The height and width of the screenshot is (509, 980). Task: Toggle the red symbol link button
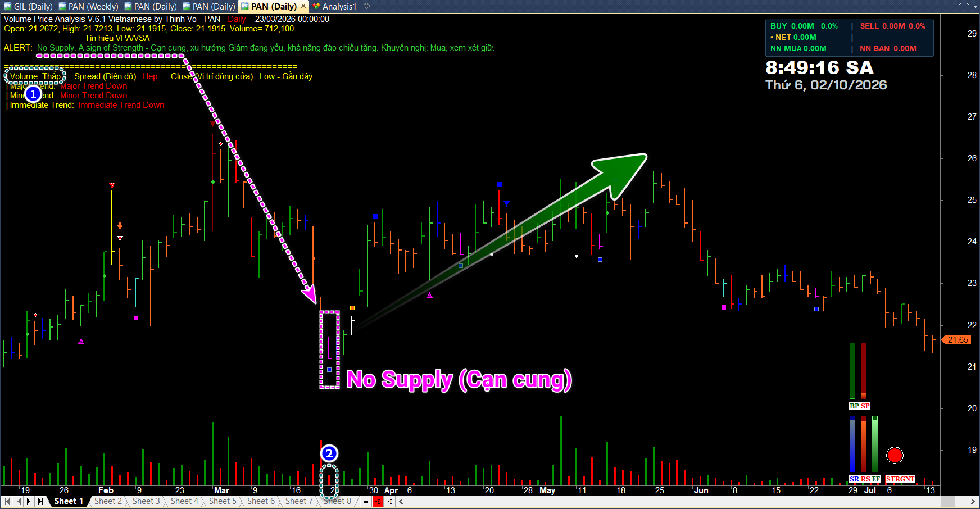pos(378,501)
